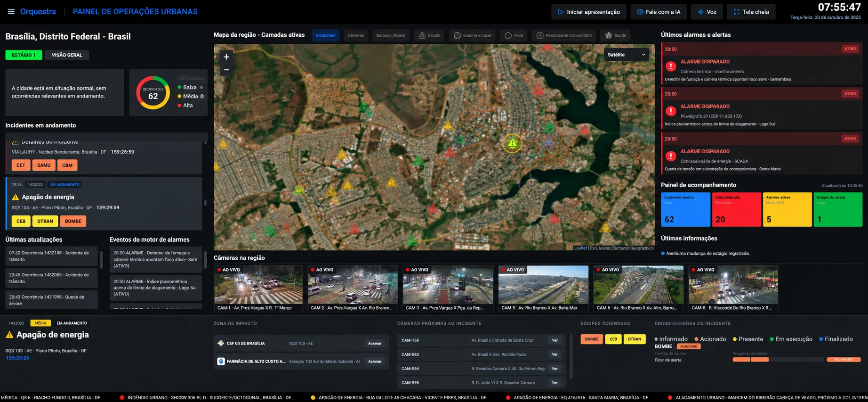Activate the Voz button
The image size is (868, 402).
[707, 12]
